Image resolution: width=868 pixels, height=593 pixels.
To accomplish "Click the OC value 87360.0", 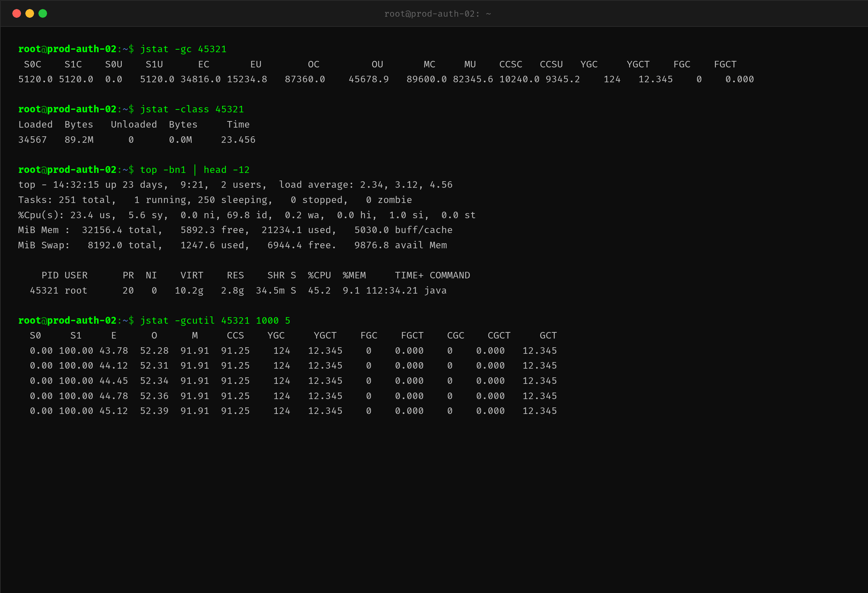I will pos(305,79).
